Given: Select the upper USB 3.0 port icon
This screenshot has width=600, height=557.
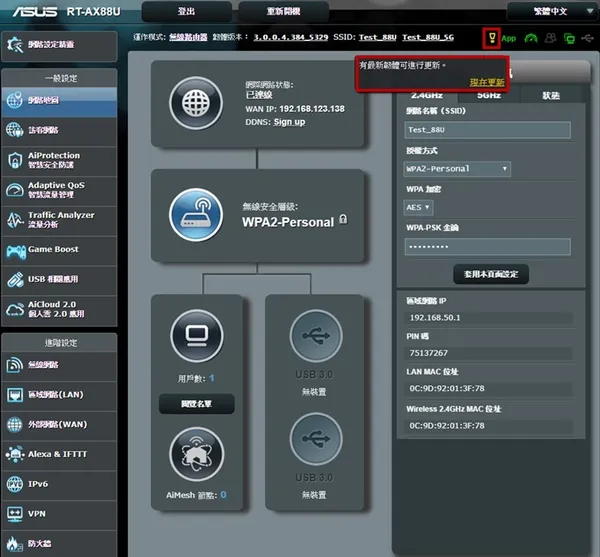Looking at the screenshot, I should click(316, 336).
